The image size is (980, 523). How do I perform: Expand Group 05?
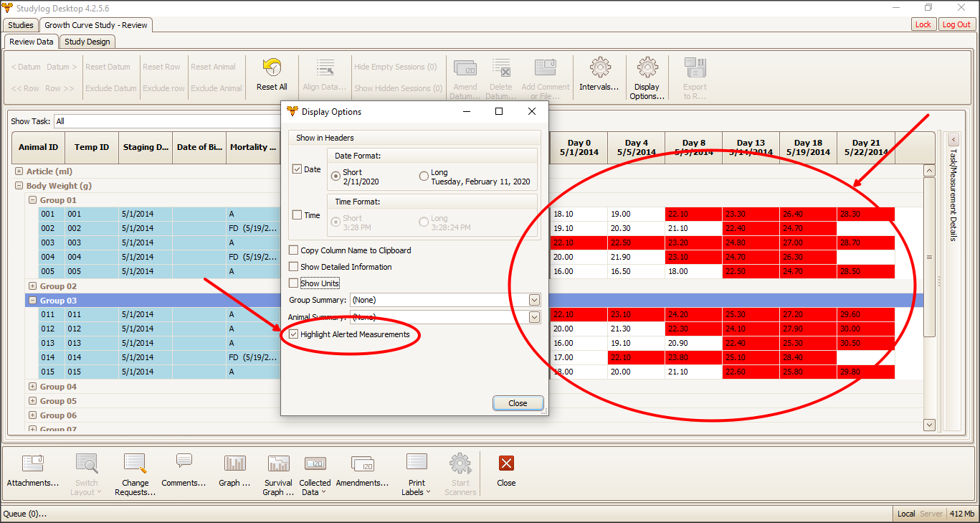[32, 401]
